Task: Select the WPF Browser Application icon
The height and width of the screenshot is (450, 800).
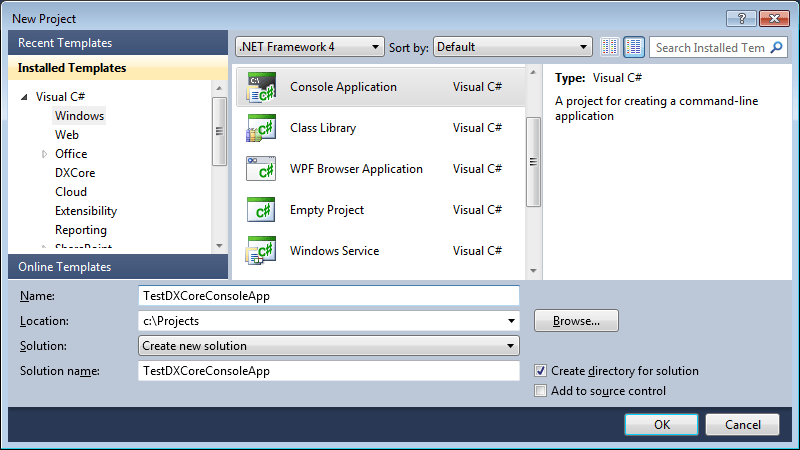Action: (261, 169)
